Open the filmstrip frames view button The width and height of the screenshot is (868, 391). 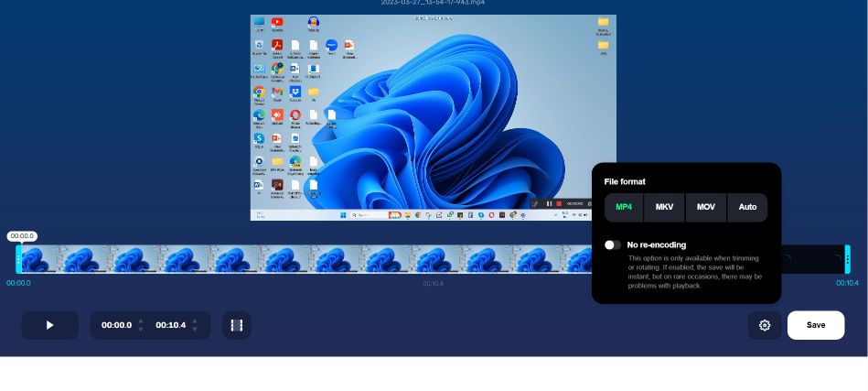point(236,325)
